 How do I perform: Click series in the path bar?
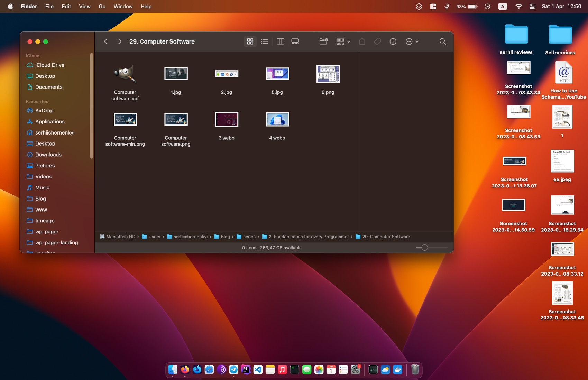(x=246, y=237)
